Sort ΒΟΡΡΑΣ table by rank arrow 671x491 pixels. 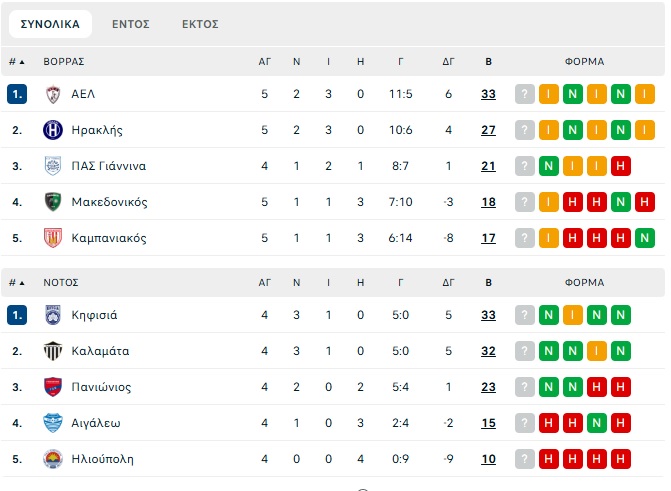click(17, 62)
